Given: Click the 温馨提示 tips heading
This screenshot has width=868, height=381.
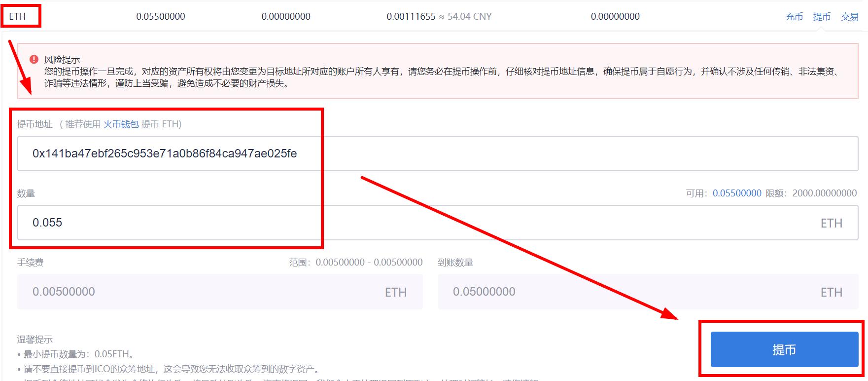Looking at the screenshot, I should coord(35,340).
